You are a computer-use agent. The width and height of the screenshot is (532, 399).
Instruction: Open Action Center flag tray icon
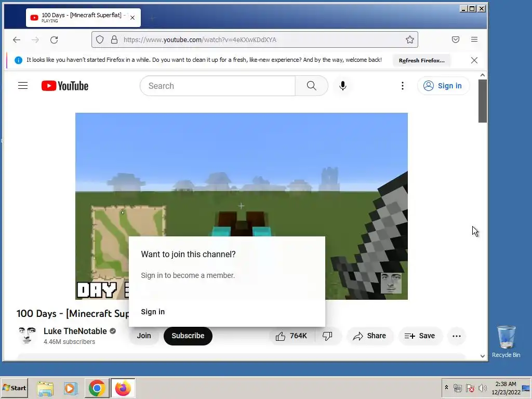click(470, 388)
